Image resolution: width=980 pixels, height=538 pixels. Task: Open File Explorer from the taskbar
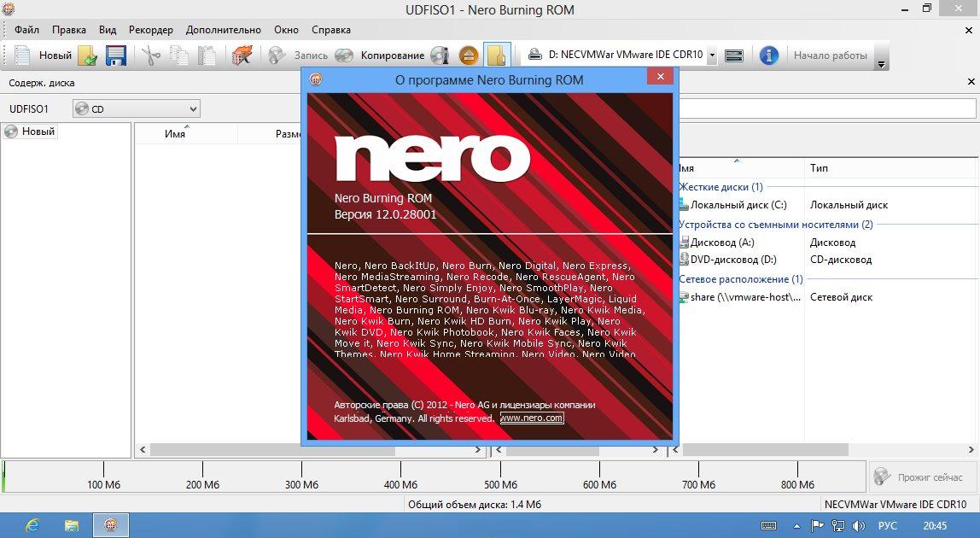(x=72, y=525)
